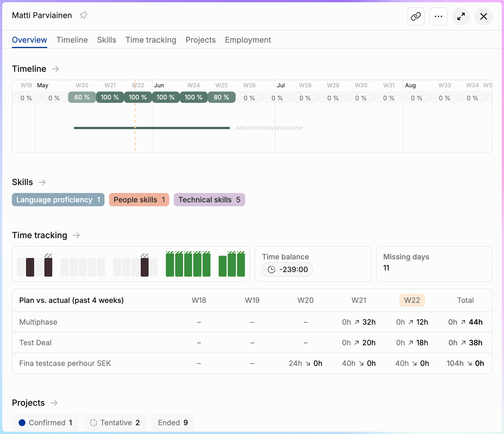Click the Language proficiency skill tag
Screen dimensions: 504x434
tap(58, 200)
